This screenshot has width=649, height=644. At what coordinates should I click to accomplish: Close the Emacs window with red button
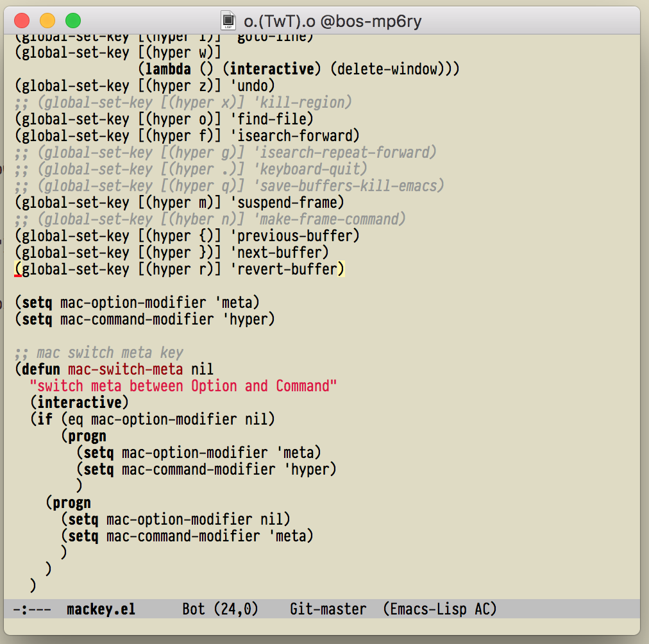[22, 21]
